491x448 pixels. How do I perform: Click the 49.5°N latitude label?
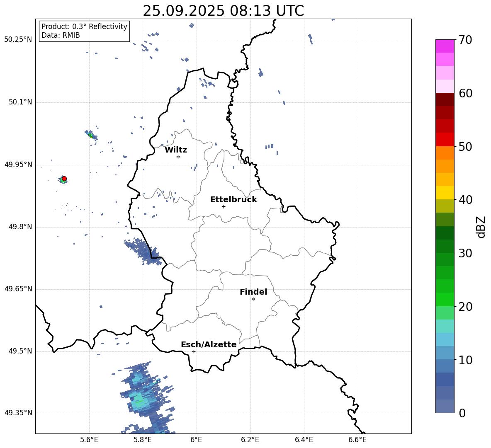click(20, 351)
